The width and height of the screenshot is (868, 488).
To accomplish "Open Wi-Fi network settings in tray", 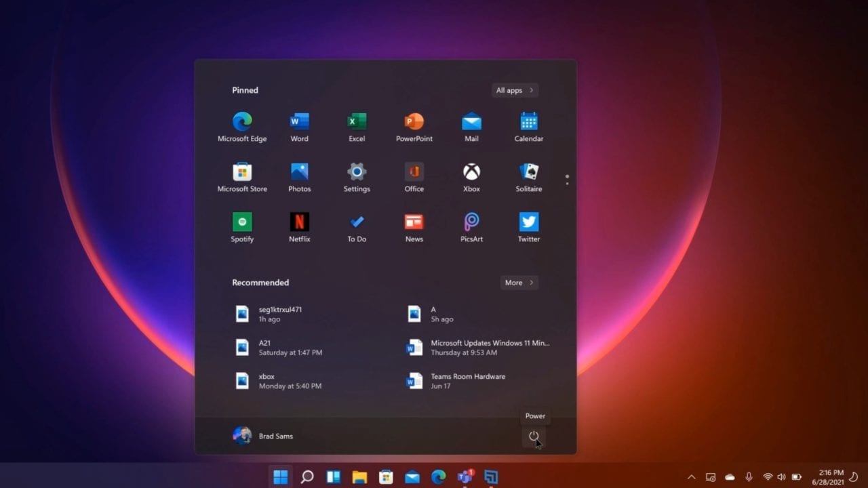I will tap(768, 477).
